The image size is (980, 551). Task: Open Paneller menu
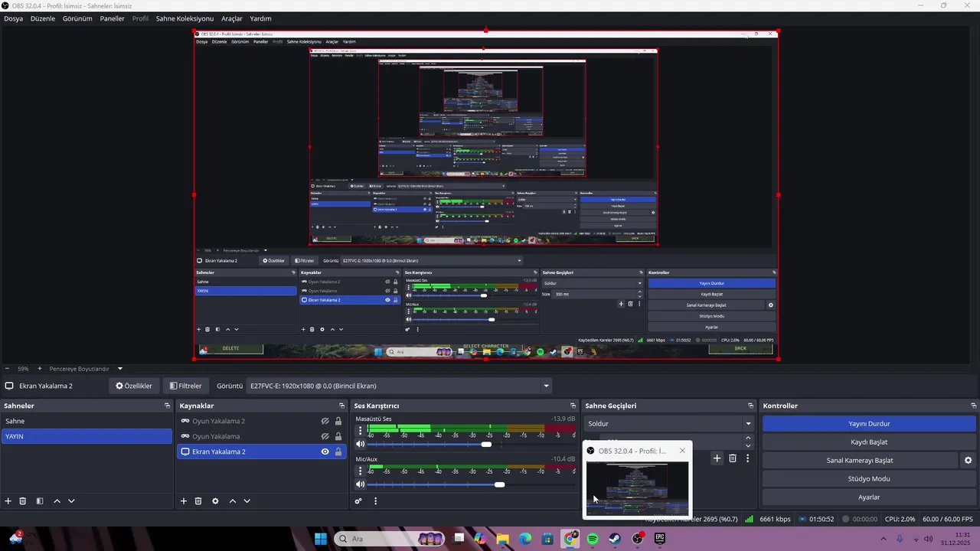112,18
